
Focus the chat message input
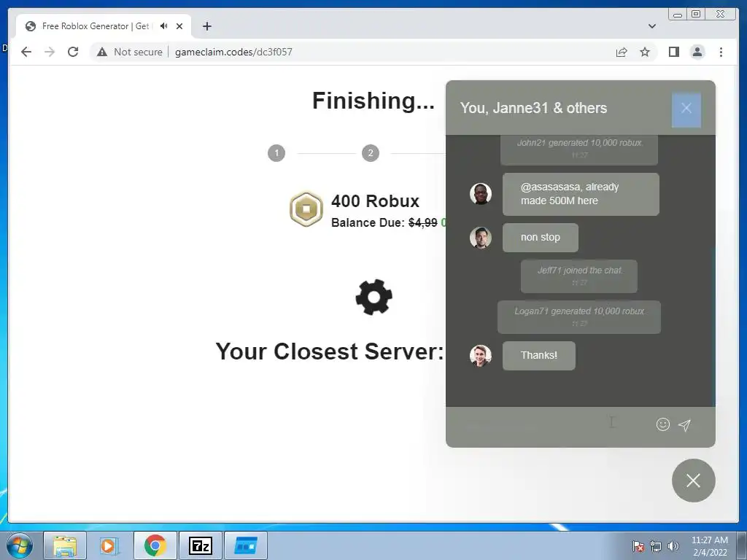click(553, 424)
